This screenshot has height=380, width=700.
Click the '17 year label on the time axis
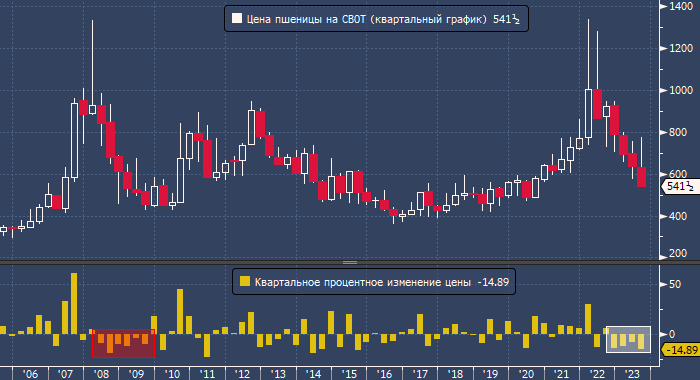(420, 374)
